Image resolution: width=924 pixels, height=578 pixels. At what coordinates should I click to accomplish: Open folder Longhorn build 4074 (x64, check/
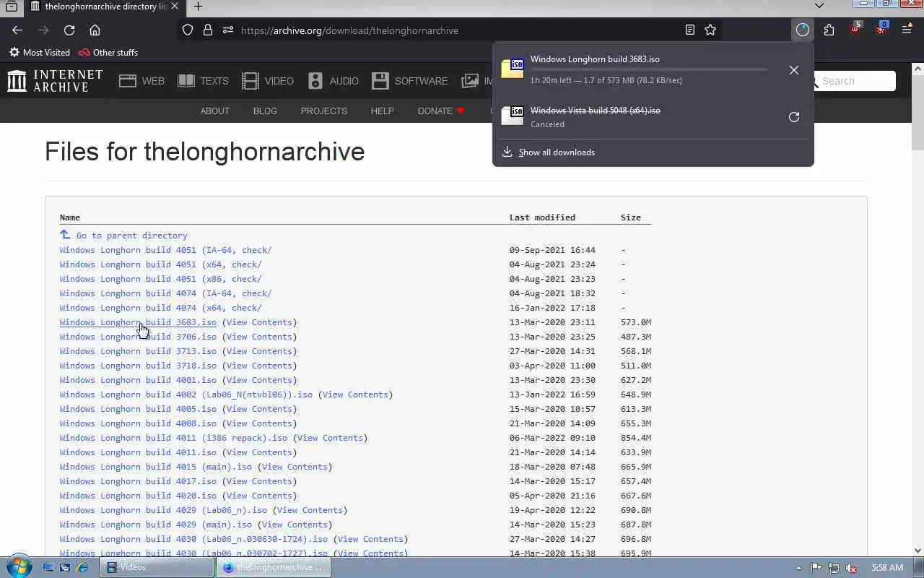point(160,308)
